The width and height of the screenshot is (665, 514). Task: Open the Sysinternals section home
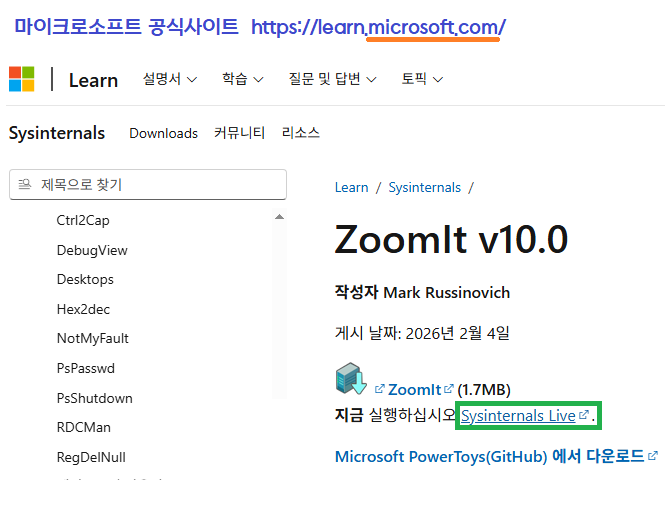coord(57,133)
